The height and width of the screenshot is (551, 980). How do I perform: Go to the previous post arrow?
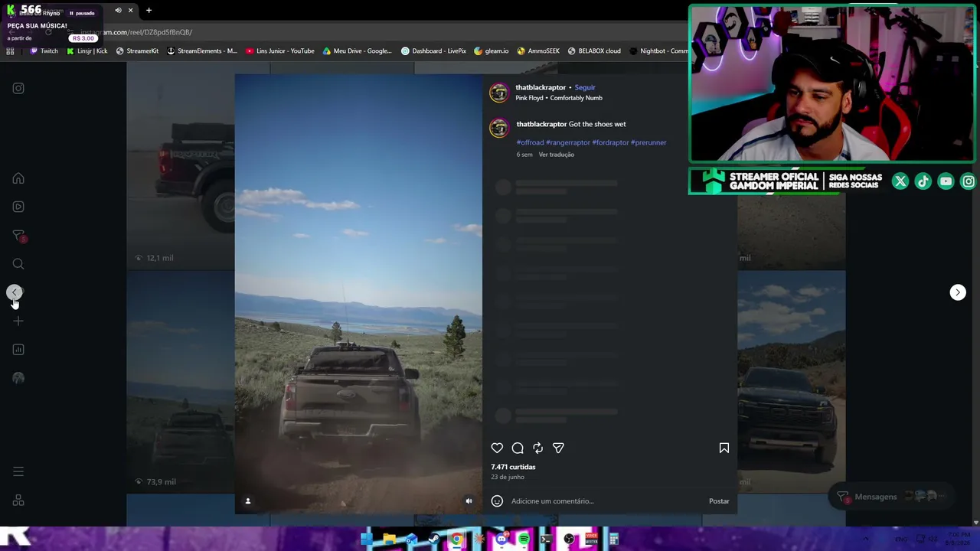click(14, 292)
